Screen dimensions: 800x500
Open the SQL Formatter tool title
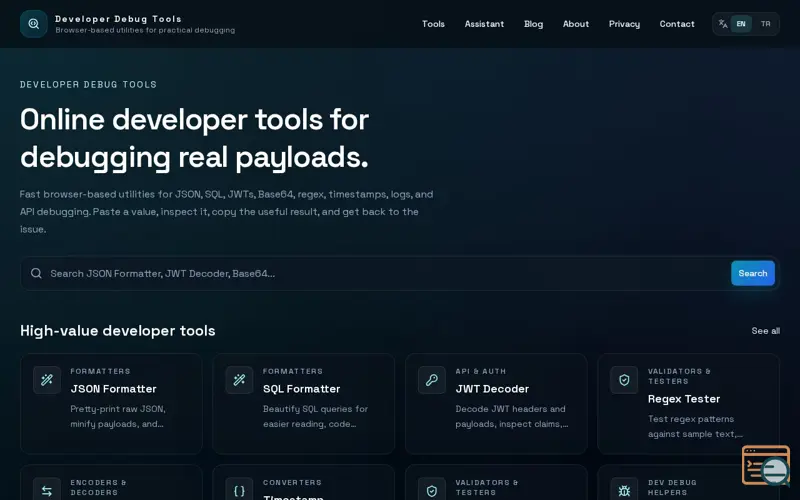[302, 389]
